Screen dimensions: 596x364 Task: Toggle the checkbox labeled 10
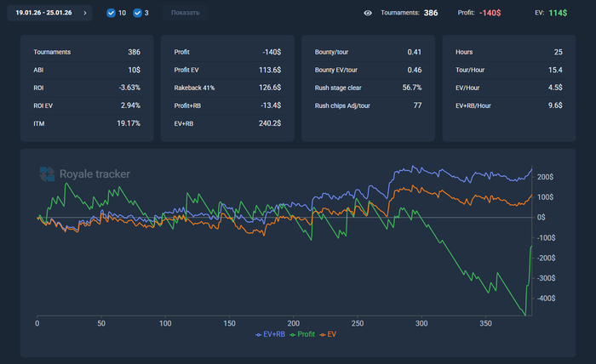(111, 13)
